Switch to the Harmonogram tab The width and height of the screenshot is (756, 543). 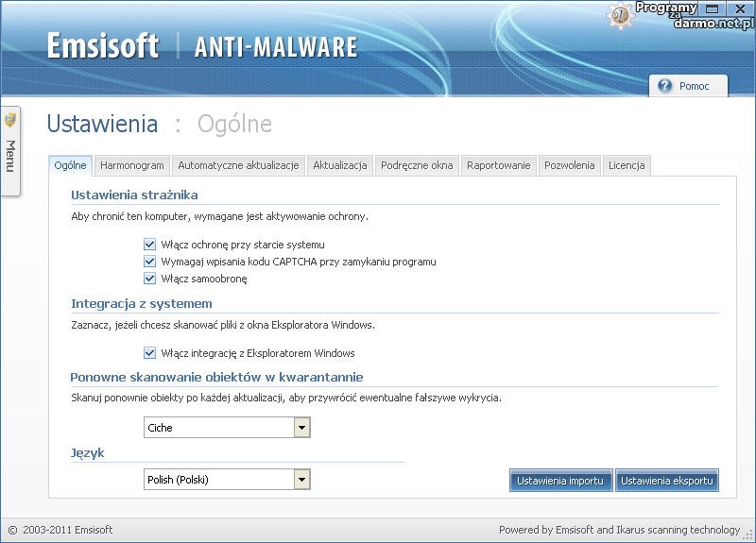click(x=131, y=165)
